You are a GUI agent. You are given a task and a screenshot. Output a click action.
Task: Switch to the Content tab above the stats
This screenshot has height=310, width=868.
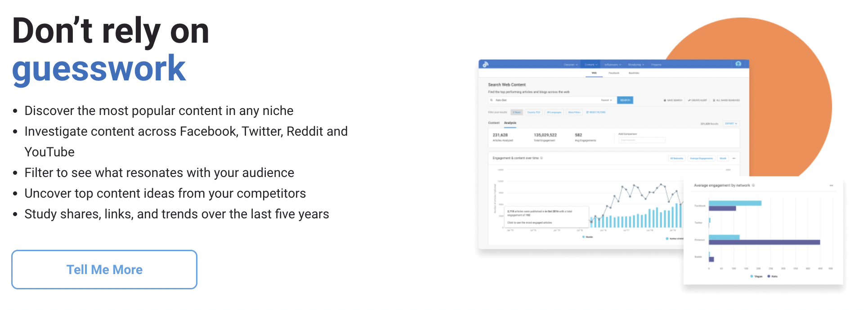(x=494, y=123)
